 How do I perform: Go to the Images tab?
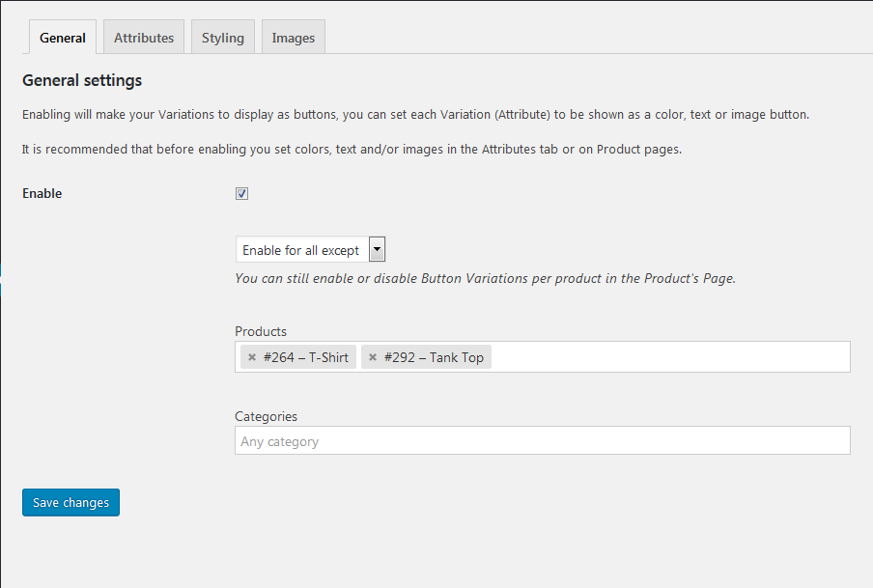point(294,38)
